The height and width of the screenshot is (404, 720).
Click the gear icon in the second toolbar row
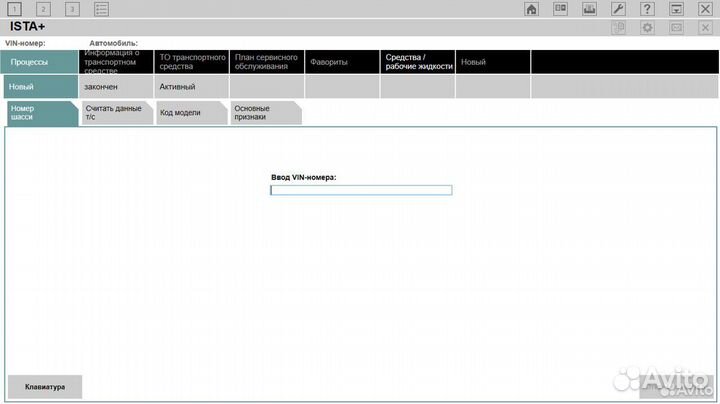coord(647,28)
